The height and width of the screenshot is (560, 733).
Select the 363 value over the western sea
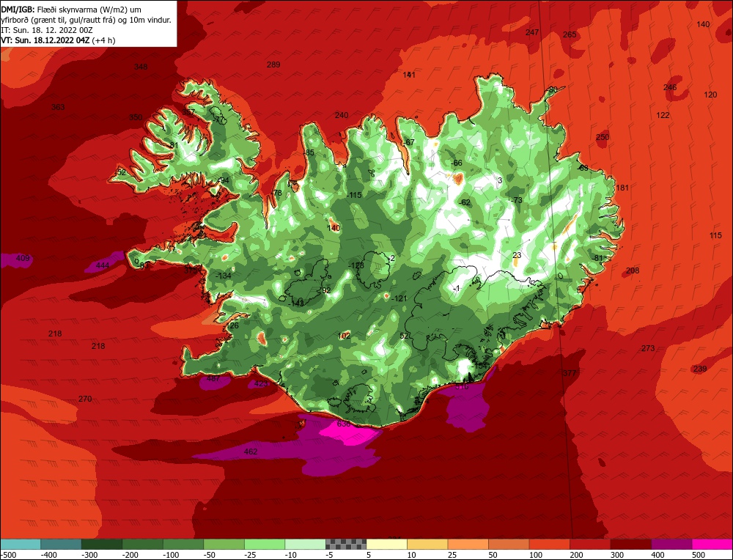pyautogui.click(x=58, y=107)
